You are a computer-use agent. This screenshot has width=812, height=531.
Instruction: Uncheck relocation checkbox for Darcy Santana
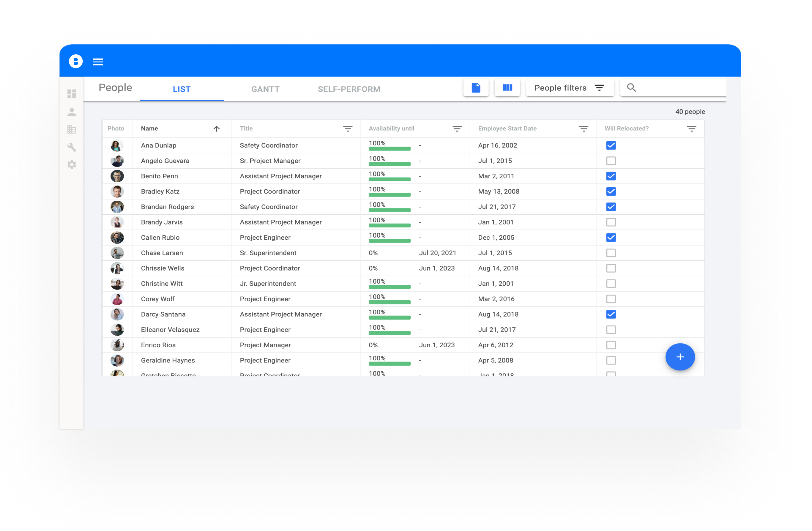(611, 314)
